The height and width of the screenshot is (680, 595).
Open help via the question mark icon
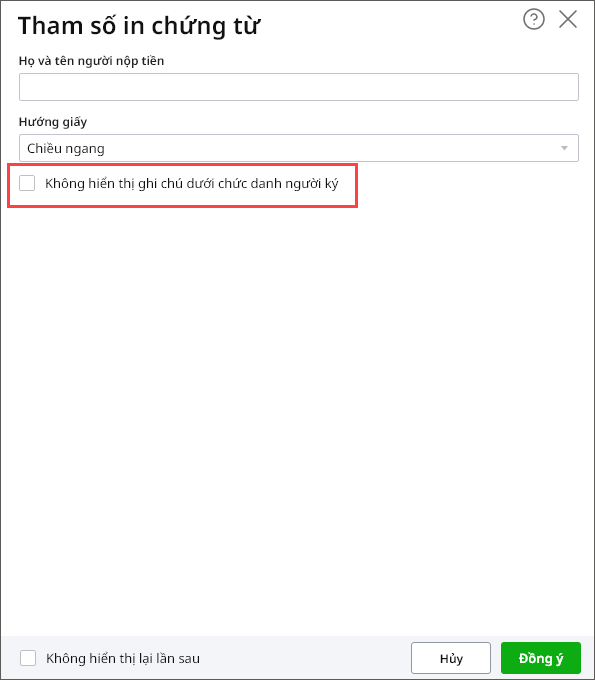tap(533, 20)
